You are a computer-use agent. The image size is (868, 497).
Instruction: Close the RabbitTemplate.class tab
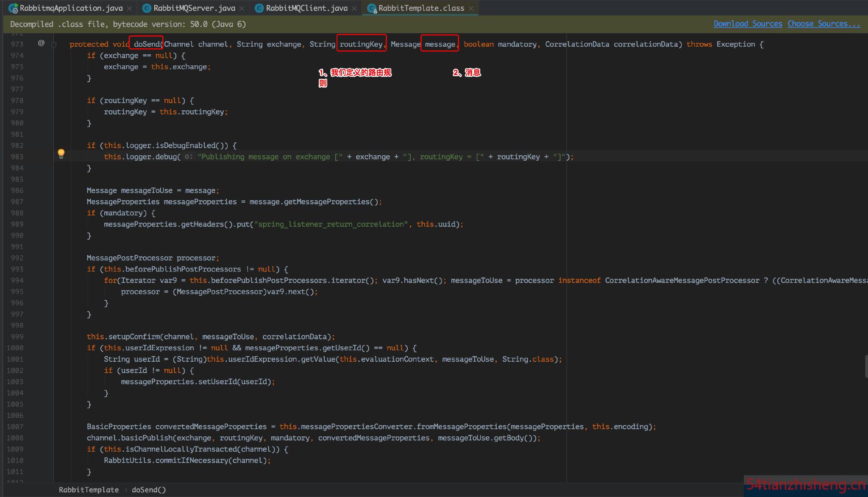pos(471,8)
